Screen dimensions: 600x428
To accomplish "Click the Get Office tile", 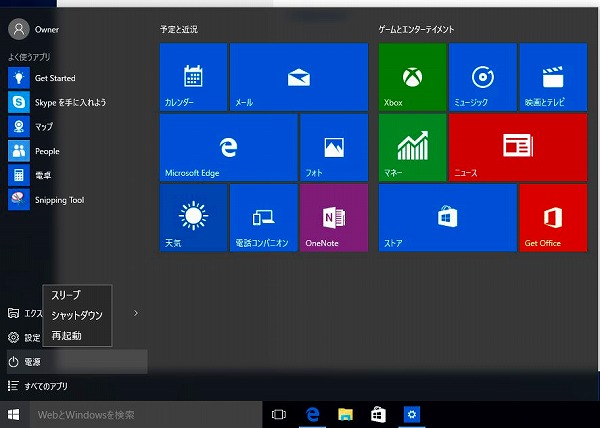I will [x=553, y=218].
